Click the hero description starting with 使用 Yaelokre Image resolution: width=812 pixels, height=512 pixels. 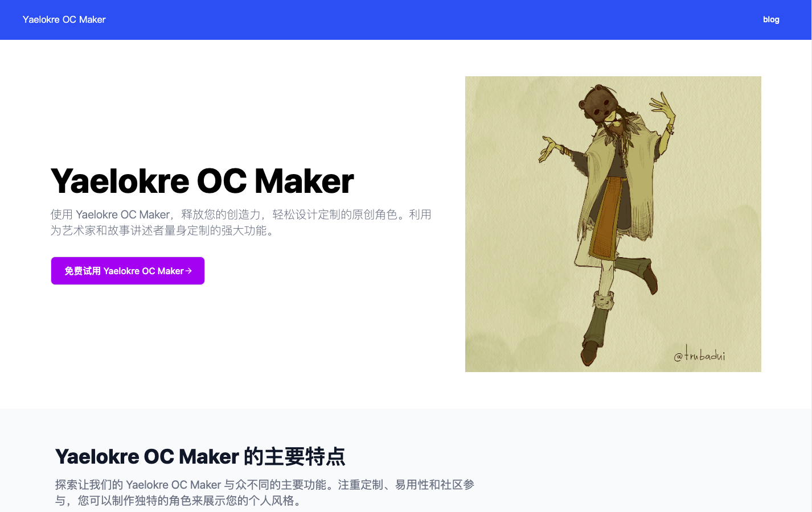coord(241,222)
